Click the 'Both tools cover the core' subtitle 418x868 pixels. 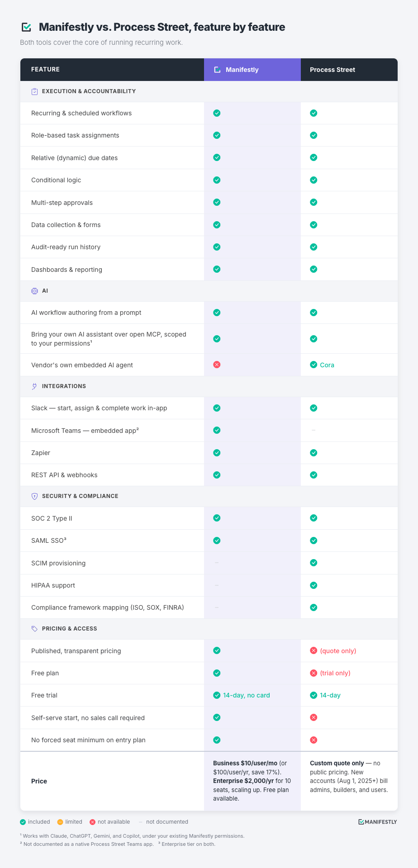101,43
